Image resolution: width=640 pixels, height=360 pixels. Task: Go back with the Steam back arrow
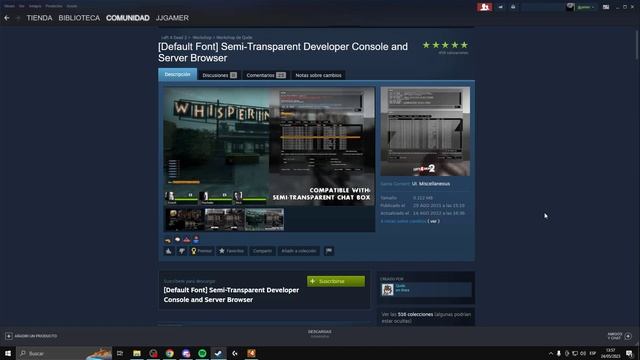click(x=7, y=18)
